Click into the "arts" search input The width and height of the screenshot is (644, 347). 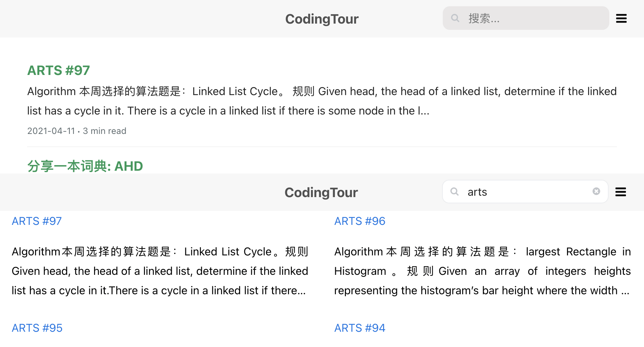point(527,192)
